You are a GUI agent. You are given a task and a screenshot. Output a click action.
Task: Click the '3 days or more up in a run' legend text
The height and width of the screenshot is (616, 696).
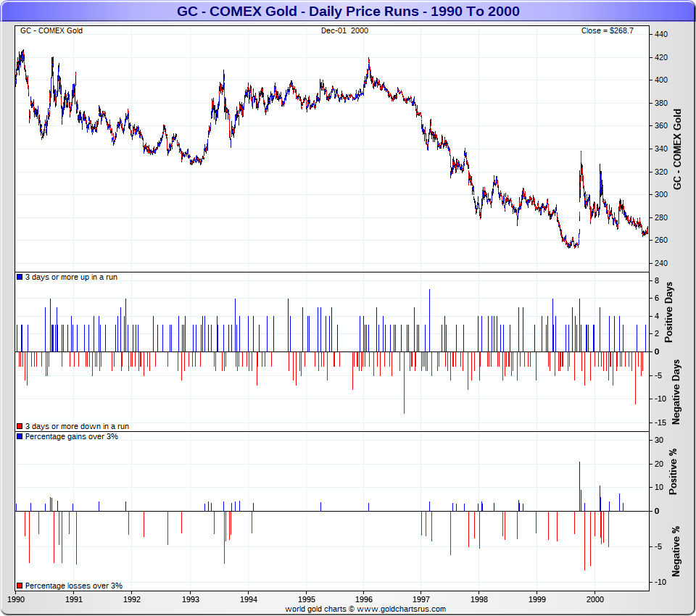point(71,277)
